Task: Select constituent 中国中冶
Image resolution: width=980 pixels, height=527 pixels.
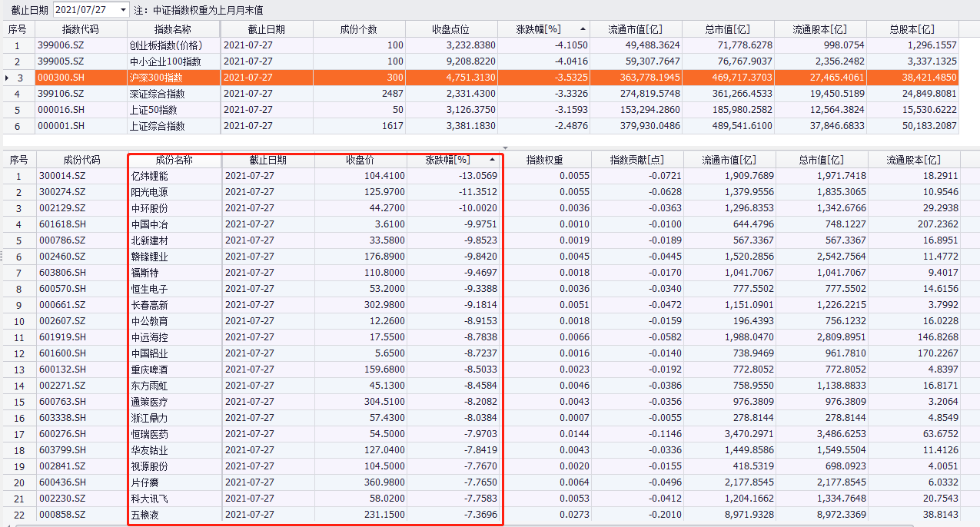Action: (x=149, y=224)
